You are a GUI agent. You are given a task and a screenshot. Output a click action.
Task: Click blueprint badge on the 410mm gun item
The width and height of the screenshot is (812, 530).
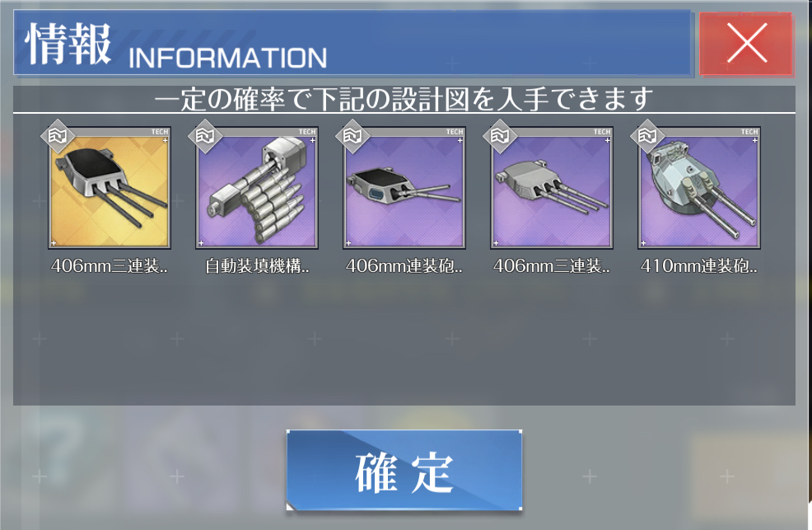click(647, 136)
